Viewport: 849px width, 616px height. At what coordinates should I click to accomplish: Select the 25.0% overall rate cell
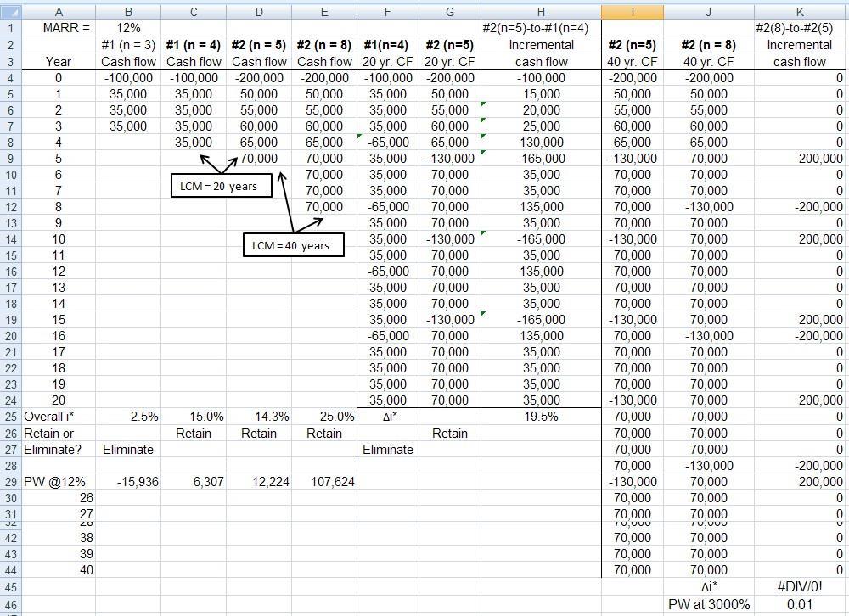coord(324,417)
